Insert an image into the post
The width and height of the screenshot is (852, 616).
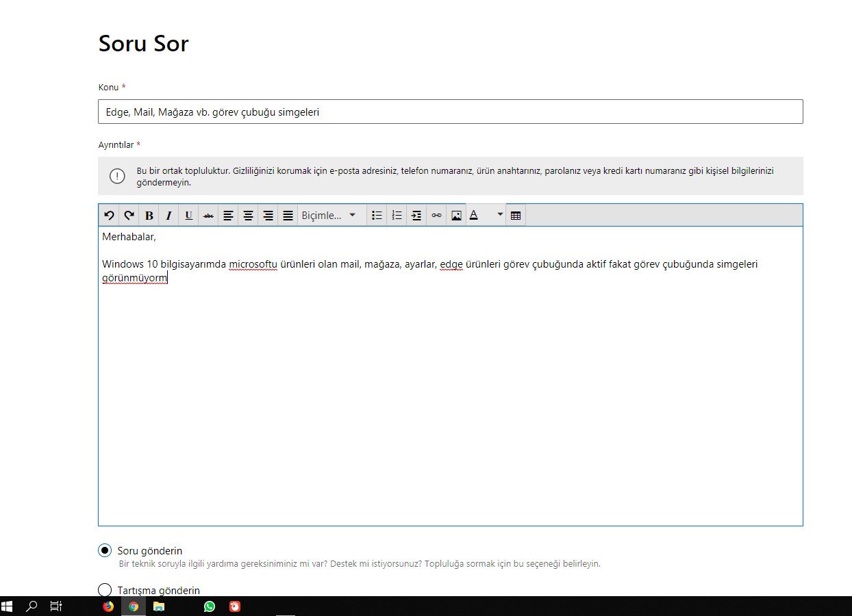click(x=456, y=216)
